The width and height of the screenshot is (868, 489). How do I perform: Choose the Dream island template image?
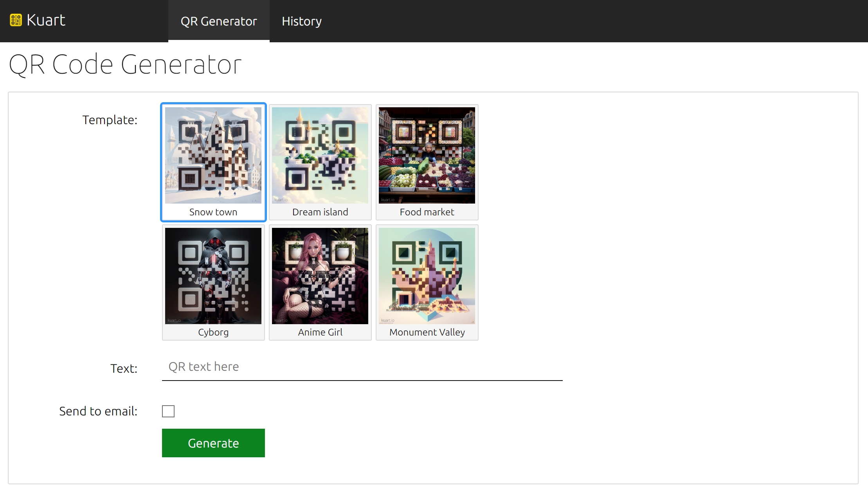click(x=320, y=155)
